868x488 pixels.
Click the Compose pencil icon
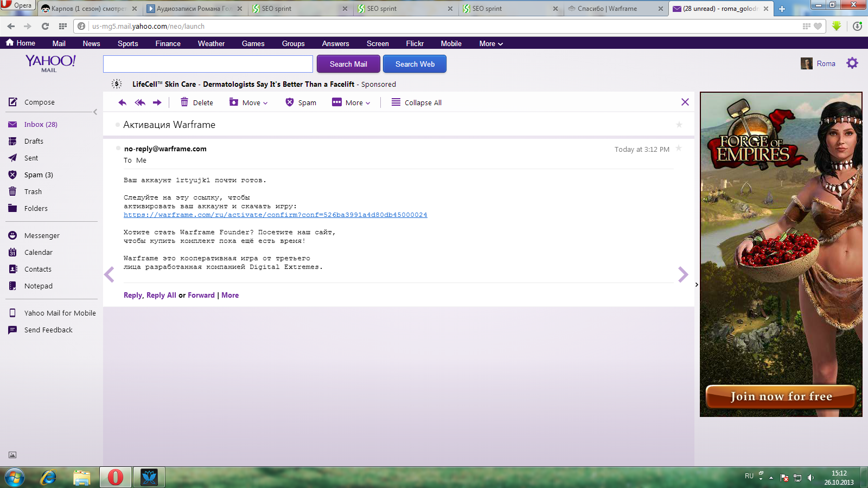tap(13, 102)
